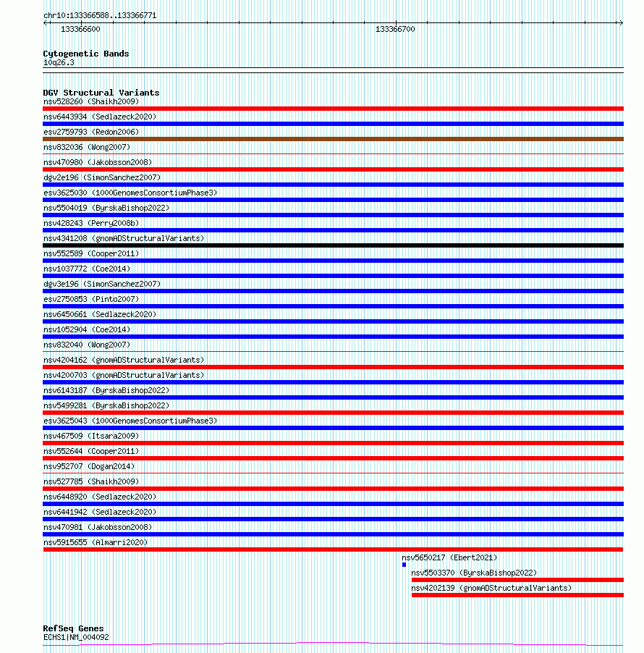This screenshot has height=653, width=644.
Task: Open nsv4200703 (gnomADStructuralVariants) label
Action: click(x=124, y=375)
